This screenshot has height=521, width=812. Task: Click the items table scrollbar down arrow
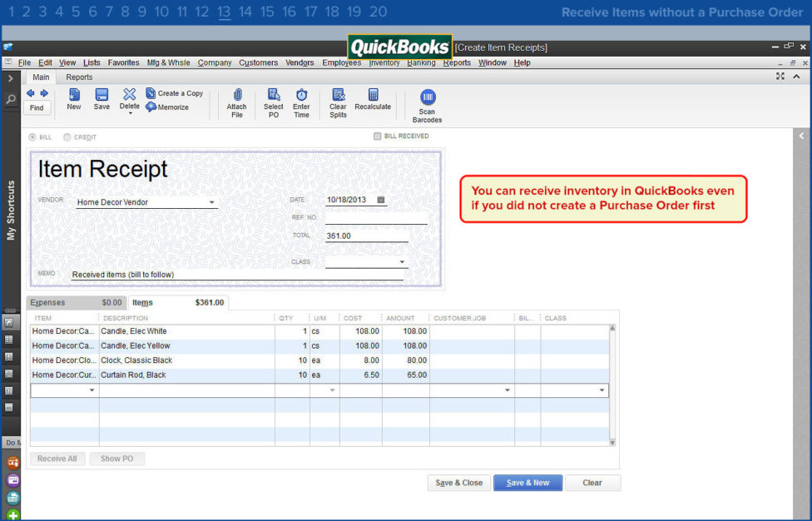coord(612,443)
